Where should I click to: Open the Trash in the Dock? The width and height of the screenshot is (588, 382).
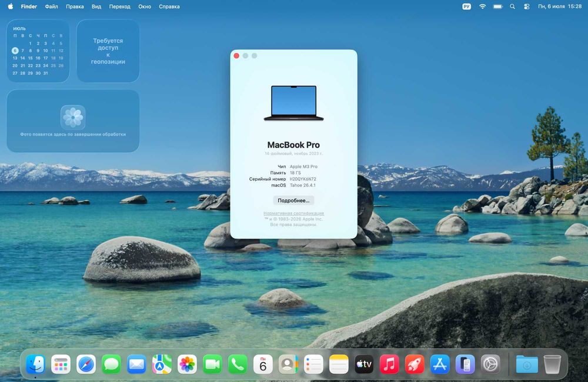(552, 364)
